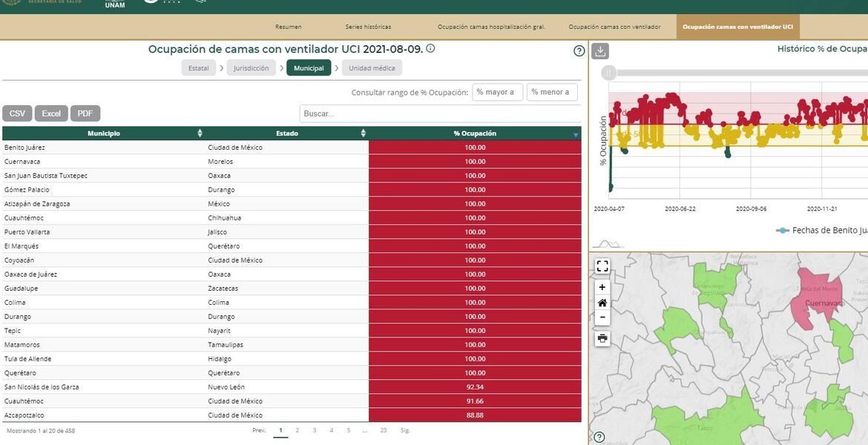Zoom out on the map
Viewport: 868px width, 445px height.
(602, 317)
